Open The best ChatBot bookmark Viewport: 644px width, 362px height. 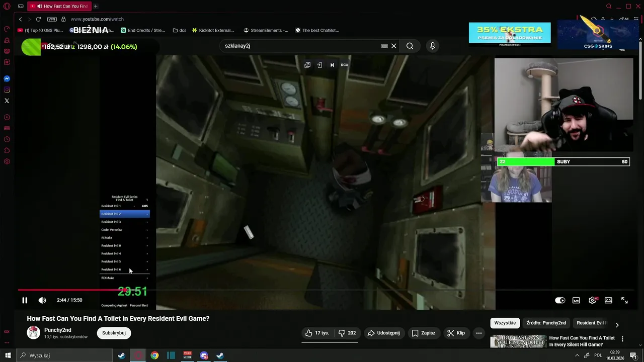click(317, 30)
